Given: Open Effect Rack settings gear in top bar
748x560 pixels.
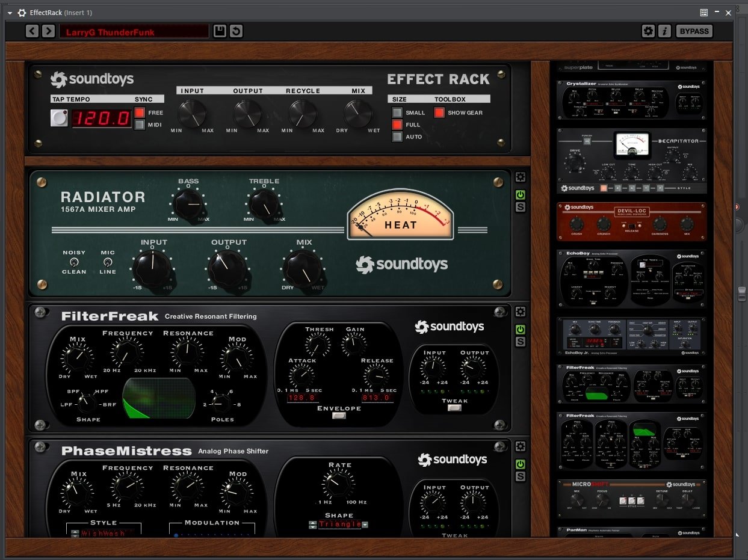Looking at the screenshot, I should point(648,31).
